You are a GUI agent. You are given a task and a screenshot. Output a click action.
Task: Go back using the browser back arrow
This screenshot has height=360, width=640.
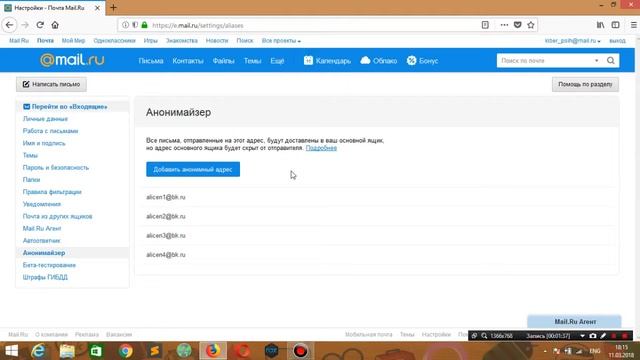[x=9, y=25]
